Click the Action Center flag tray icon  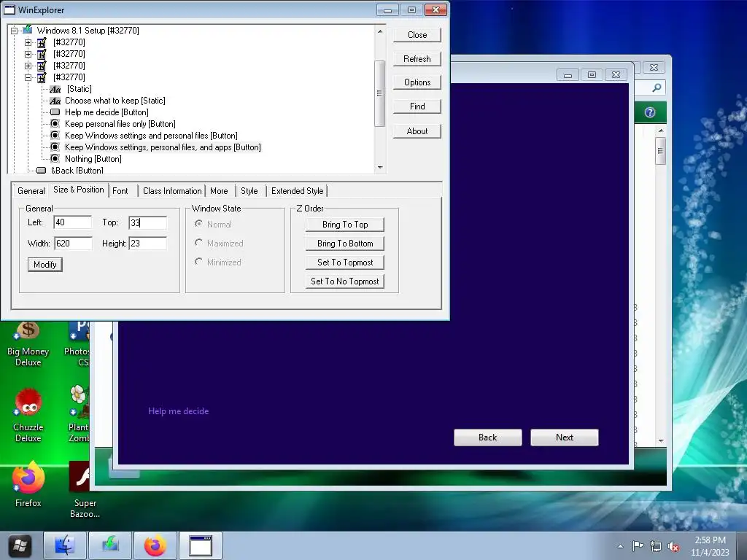638,545
